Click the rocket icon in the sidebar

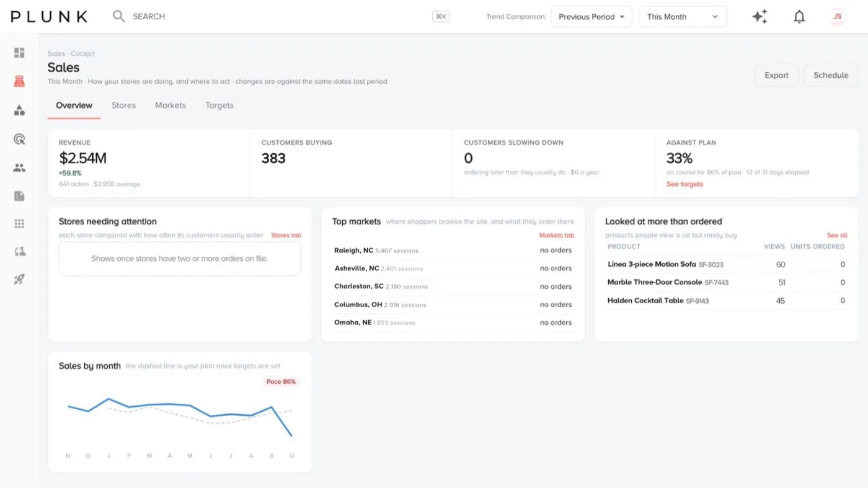[19, 280]
